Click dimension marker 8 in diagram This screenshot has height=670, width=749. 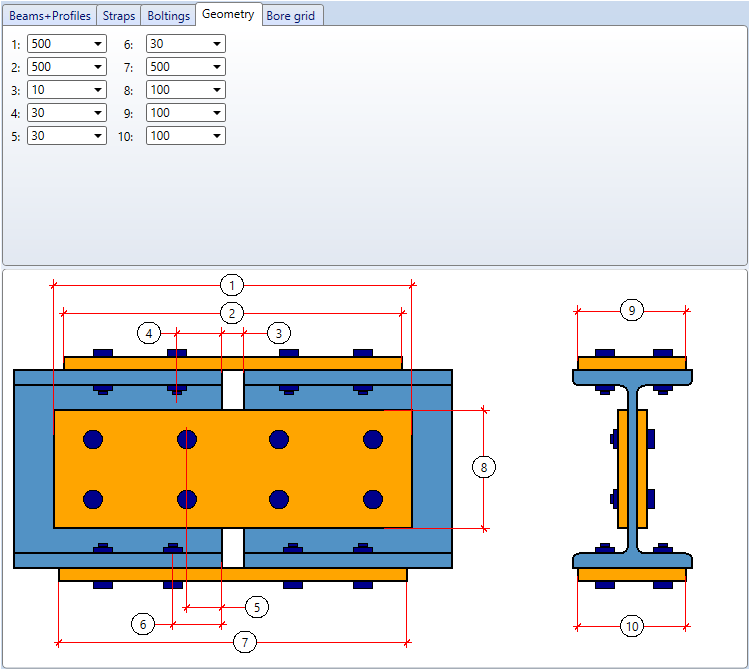tap(484, 467)
